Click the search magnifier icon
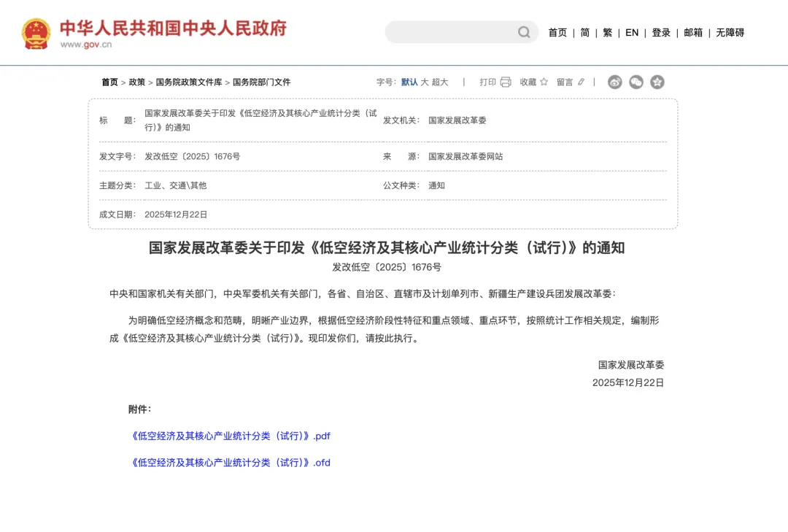This screenshot has height=532, width=788. pyautogui.click(x=523, y=32)
